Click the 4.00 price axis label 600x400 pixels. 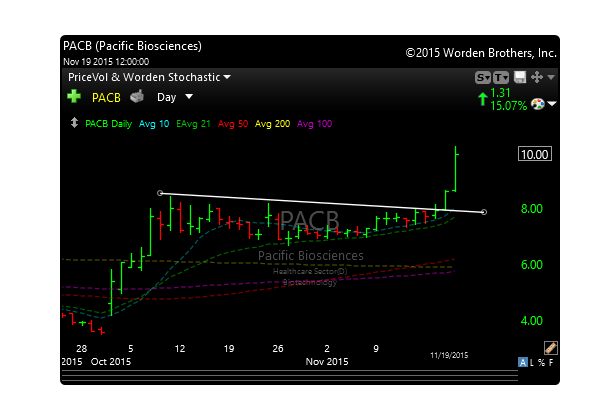[x=532, y=321]
